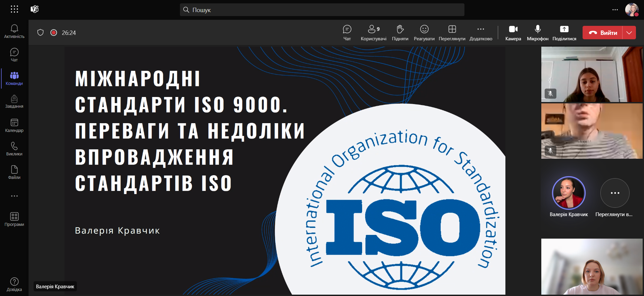Toggle the Камера on or off
This screenshot has height=296, width=644.
[x=513, y=33]
